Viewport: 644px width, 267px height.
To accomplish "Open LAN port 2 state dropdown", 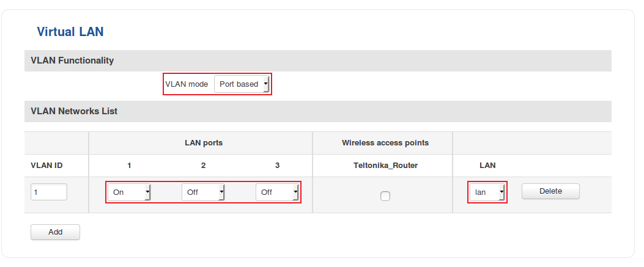I will tap(204, 192).
